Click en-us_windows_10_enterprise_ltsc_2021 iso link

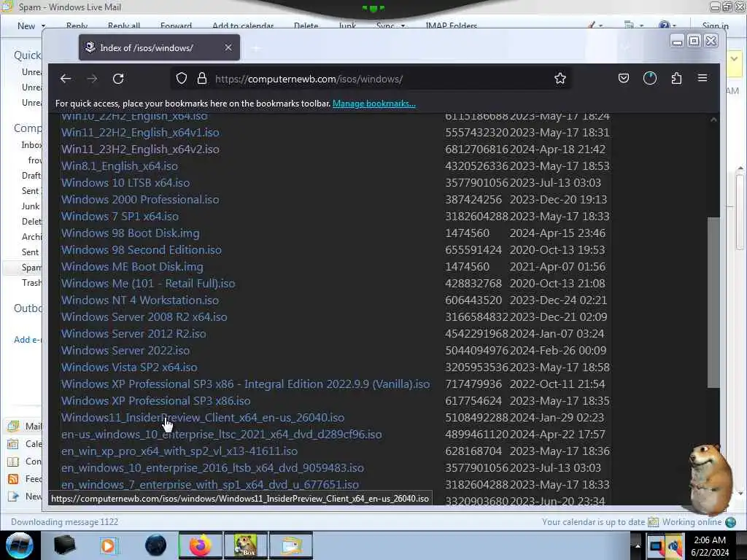click(222, 435)
